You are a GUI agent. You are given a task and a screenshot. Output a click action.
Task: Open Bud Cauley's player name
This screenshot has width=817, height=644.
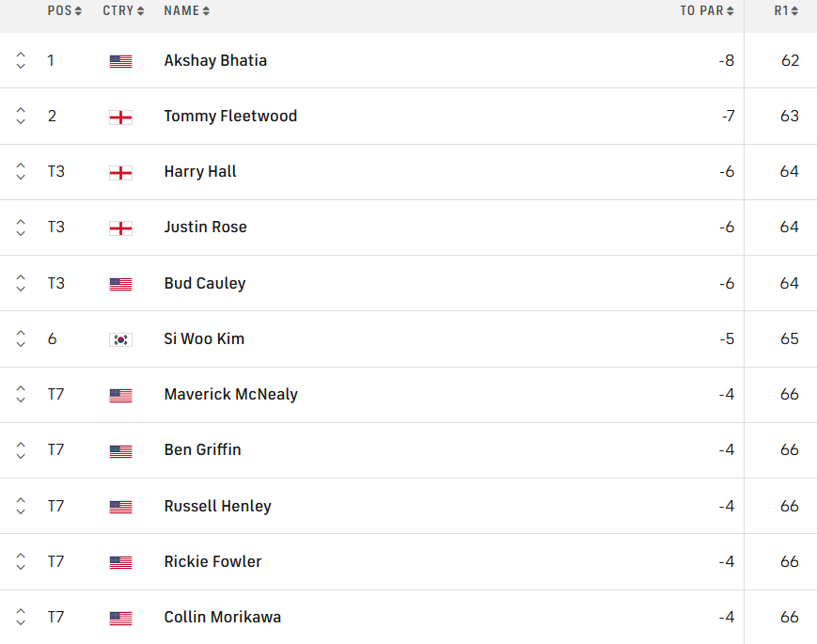(205, 283)
